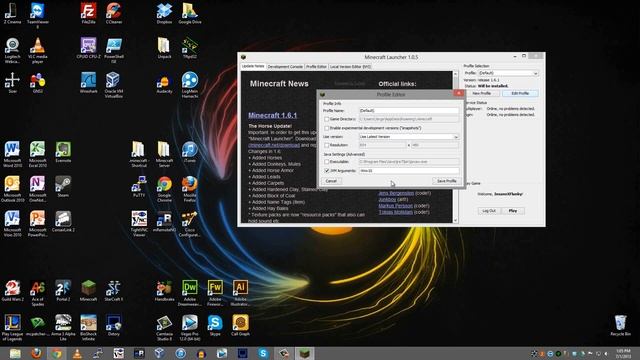Image resolution: width=640 pixels, height=360 pixels.
Task: Tick the Executable checkbox under Java Settings
Action: point(327,162)
